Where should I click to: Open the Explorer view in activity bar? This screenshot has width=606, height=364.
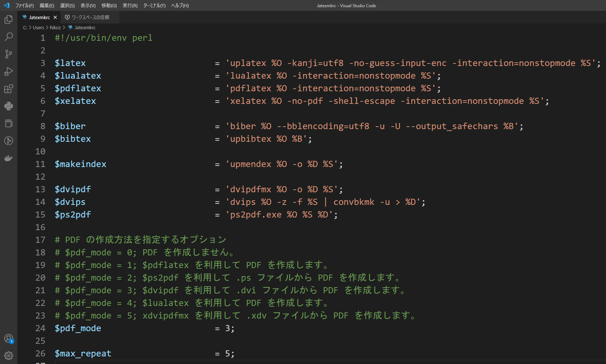[9, 19]
